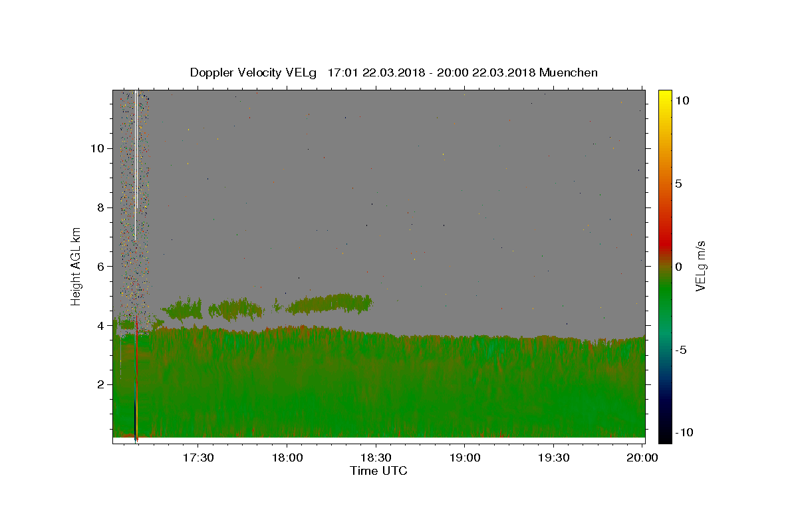Click the plot title 'Doppler Velocity VELg'
The height and width of the screenshot is (532, 798).
(x=255, y=72)
